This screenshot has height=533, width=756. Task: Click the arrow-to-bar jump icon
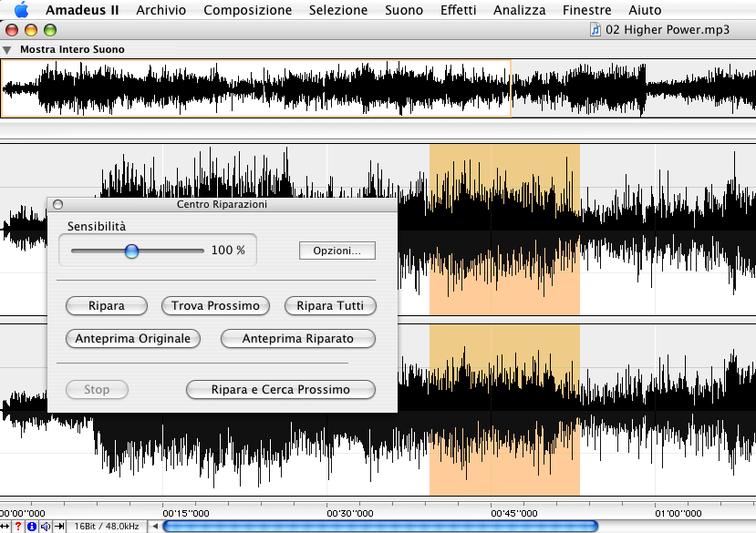(x=59, y=527)
